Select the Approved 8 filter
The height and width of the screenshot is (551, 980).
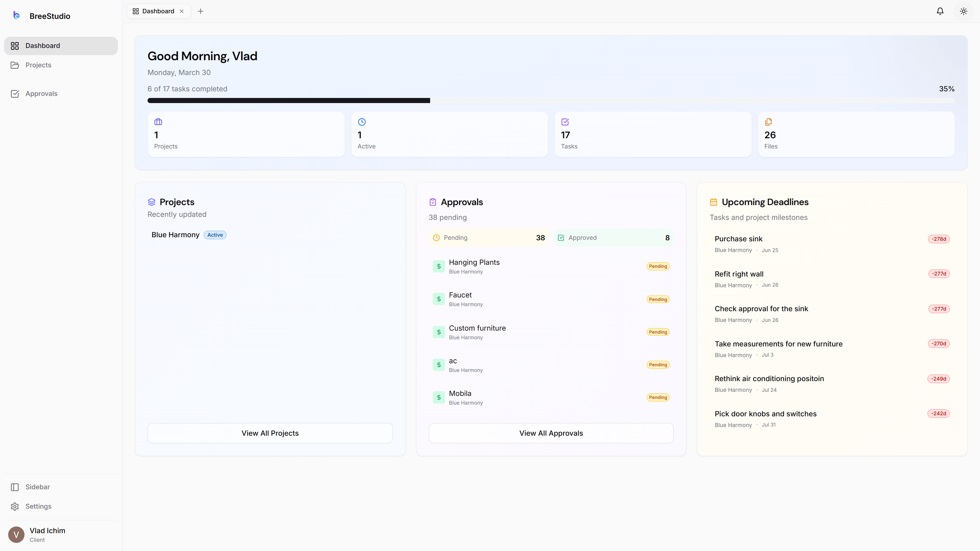pos(613,238)
